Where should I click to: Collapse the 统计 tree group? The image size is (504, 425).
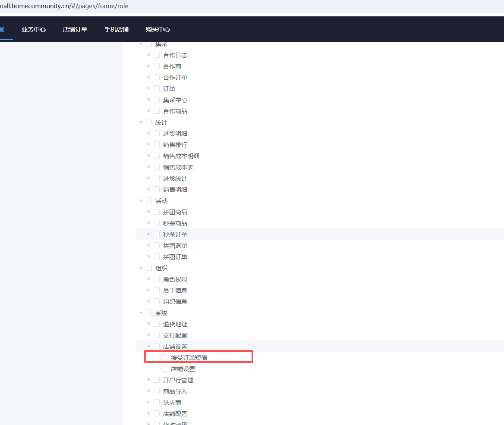(x=141, y=122)
